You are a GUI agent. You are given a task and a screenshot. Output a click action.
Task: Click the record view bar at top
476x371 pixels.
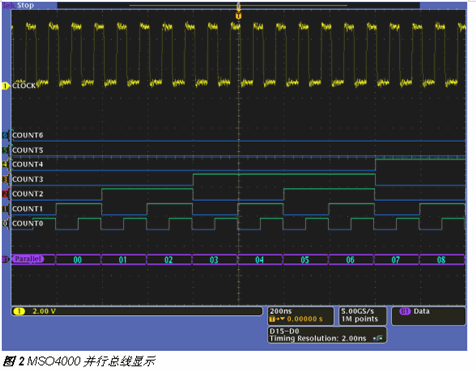pyautogui.click(x=238, y=5)
